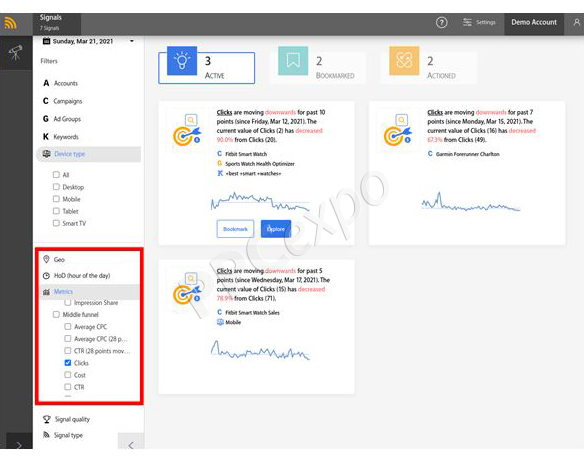Click the Geo location pin icon
Screen dimensions: 584x459
(x=46, y=259)
